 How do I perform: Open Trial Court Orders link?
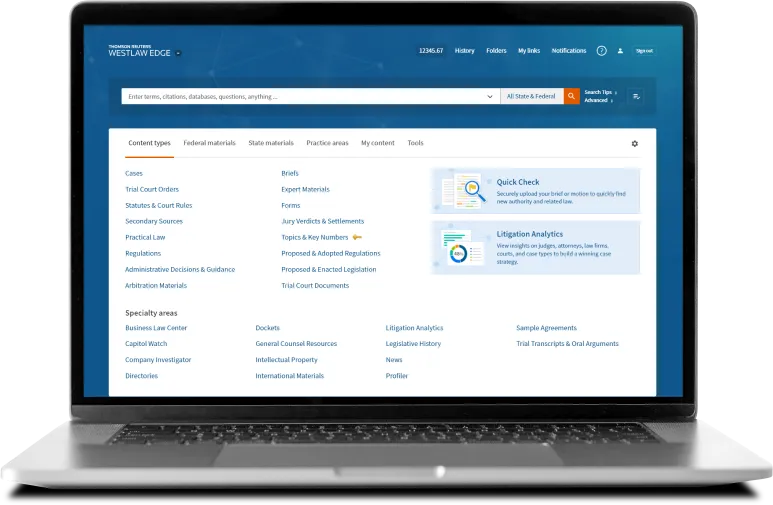click(152, 189)
